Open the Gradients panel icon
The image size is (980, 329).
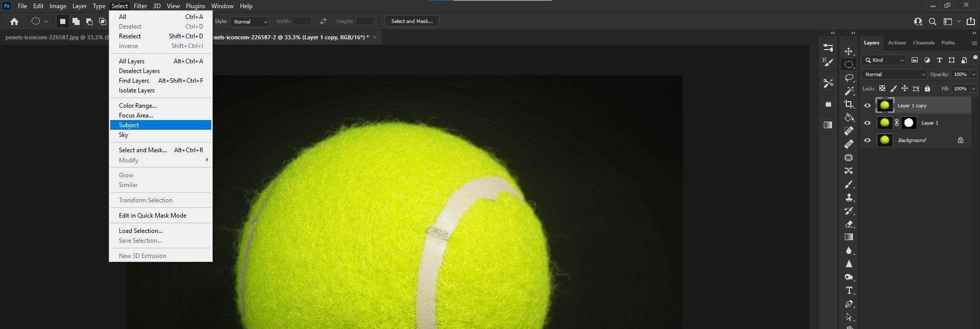click(x=828, y=125)
